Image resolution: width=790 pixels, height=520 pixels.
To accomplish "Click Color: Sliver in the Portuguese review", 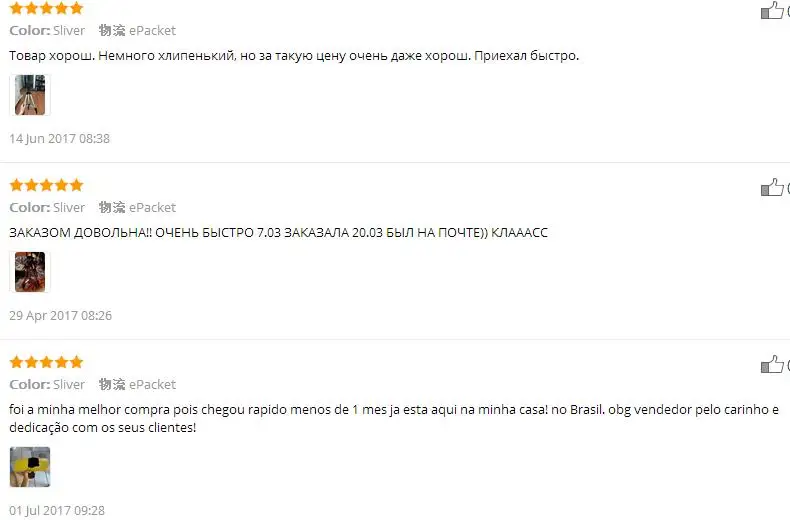I will [47, 384].
